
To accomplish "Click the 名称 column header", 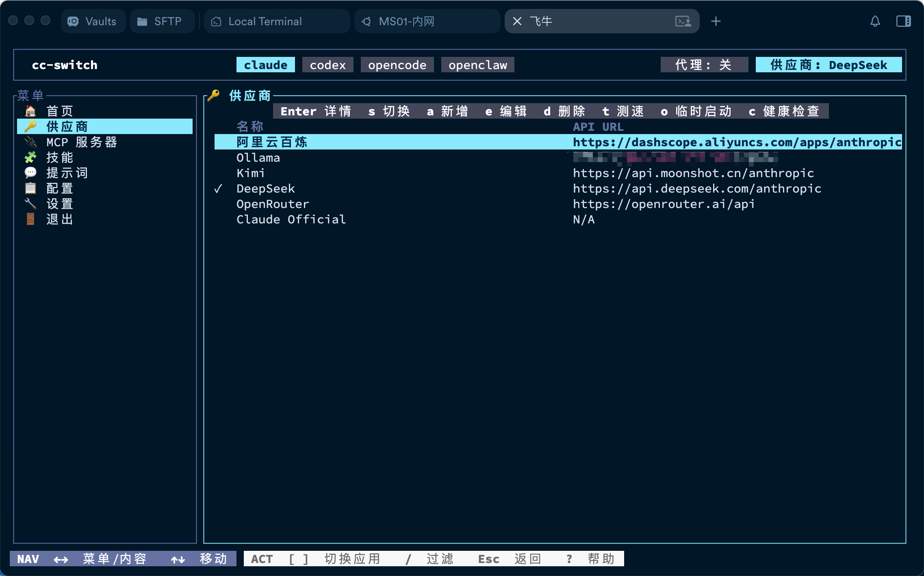I will 250,127.
